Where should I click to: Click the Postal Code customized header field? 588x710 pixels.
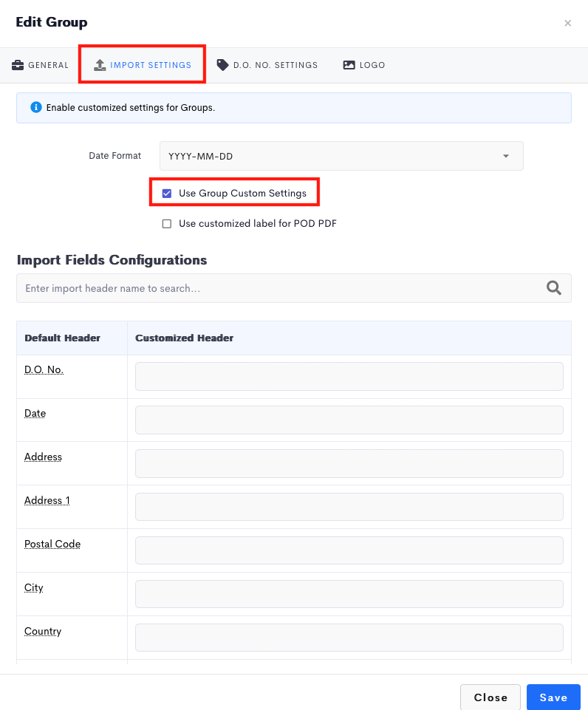coord(349,550)
